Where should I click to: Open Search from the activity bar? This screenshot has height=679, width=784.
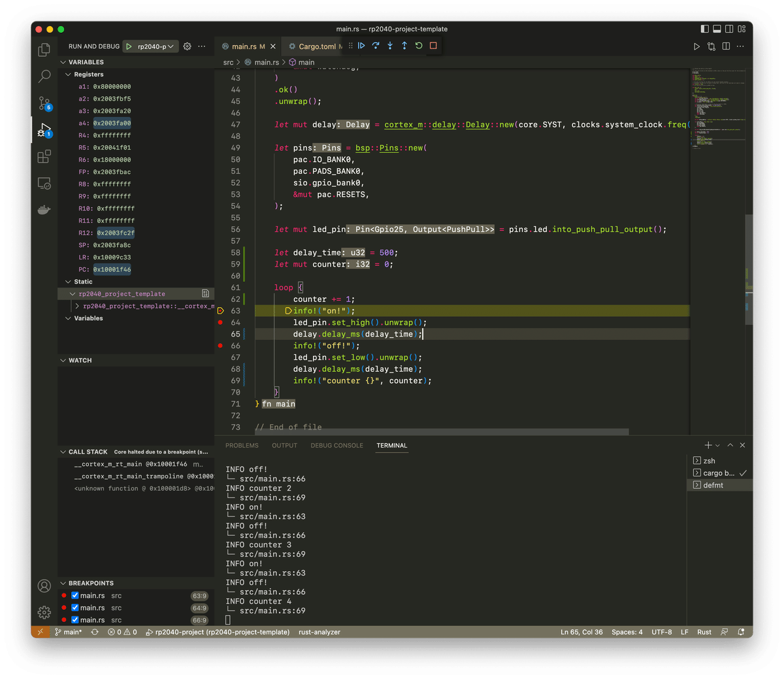tap(44, 76)
